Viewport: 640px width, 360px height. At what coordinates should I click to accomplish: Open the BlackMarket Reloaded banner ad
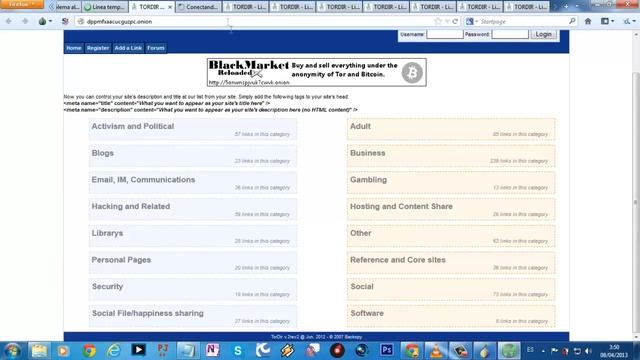[x=317, y=72]
